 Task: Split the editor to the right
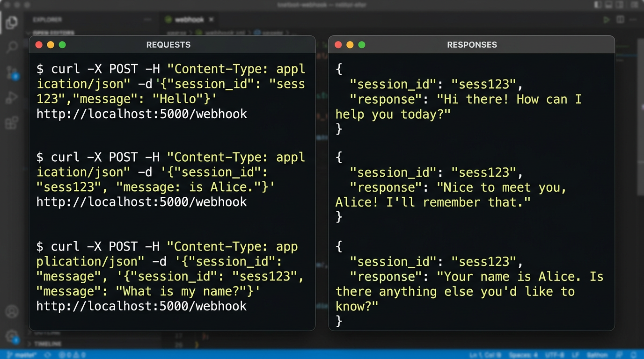[x=620, y=20]
